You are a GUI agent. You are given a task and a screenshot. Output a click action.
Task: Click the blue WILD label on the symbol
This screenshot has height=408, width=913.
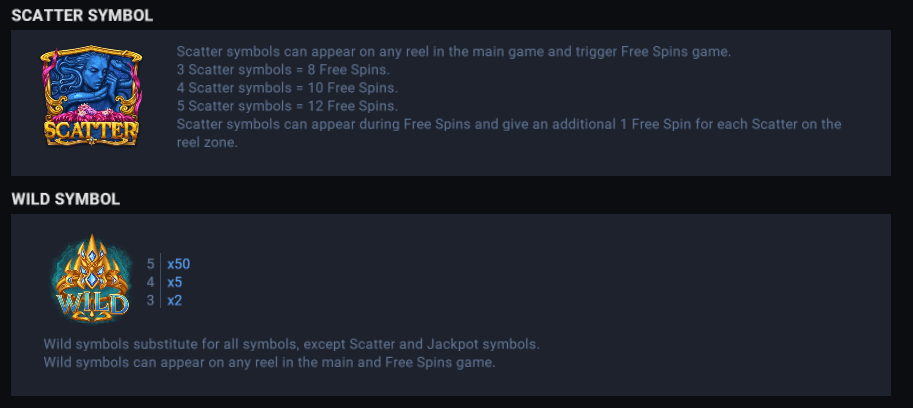pyautogui.click(x=92, y=302)
